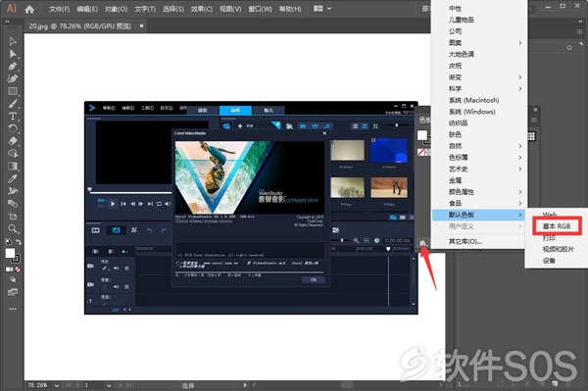Image resolution: width=588 pixels, height=391 pixels.
Task: Select the Pen tool
Action: point(13,67)
